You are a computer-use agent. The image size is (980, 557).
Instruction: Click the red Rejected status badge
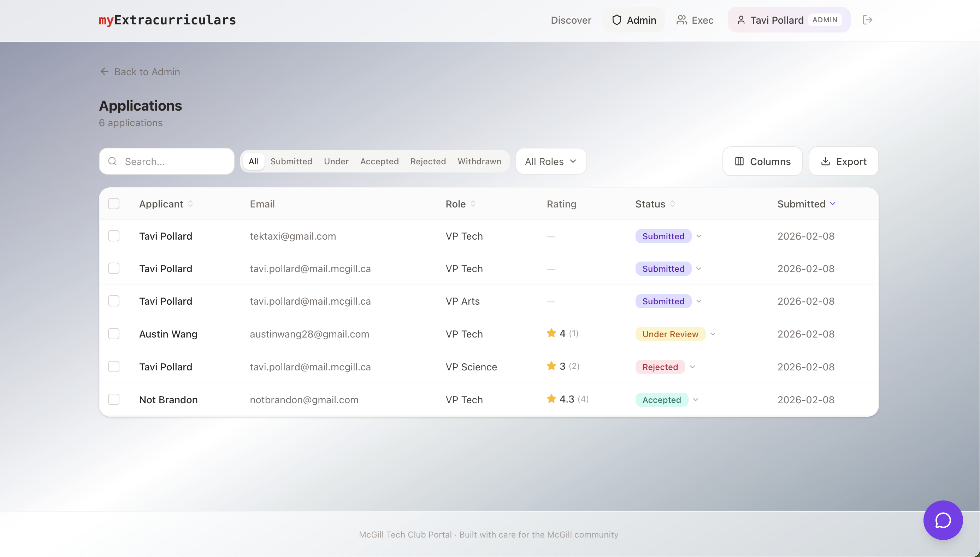click(x=660, y=367)
